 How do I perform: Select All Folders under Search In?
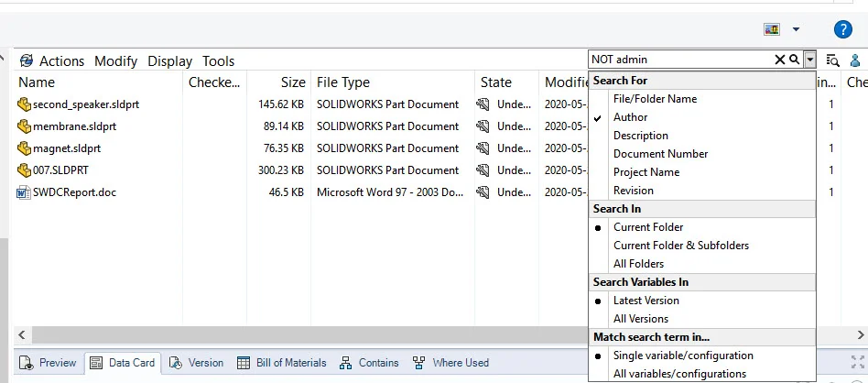tap(638, 264)
